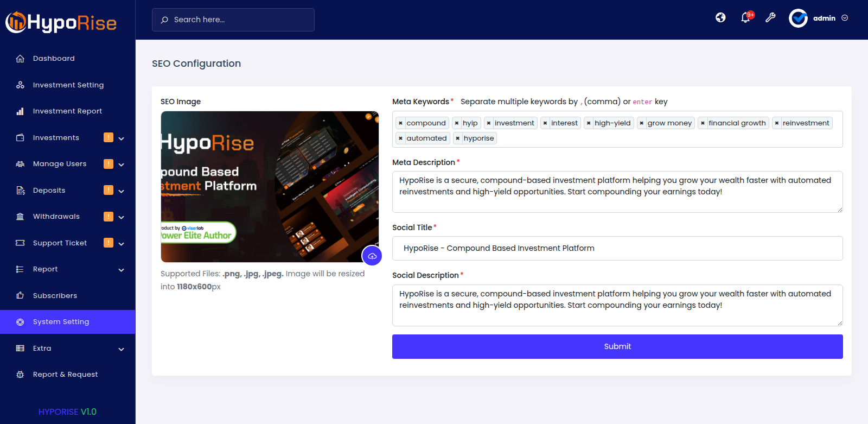
Task: Click the SEO image preview thumbnail
Action: click(x=270, y=187)
